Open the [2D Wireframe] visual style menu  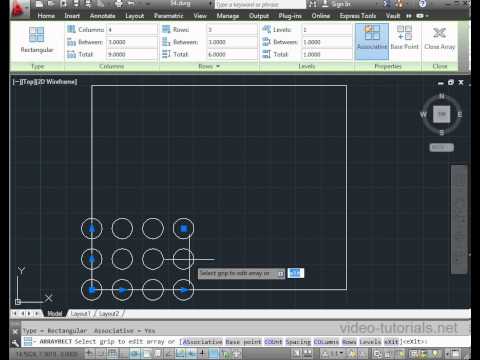tap(56, 82)
